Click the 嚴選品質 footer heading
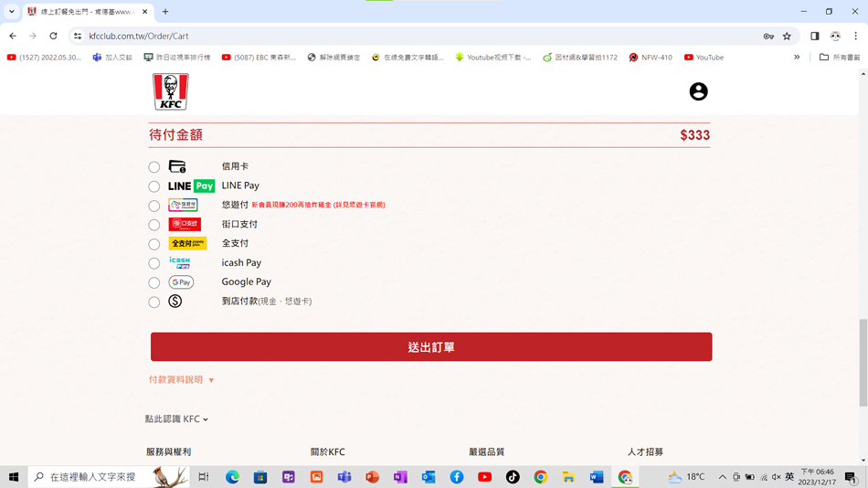 click(x=487, y=452)
